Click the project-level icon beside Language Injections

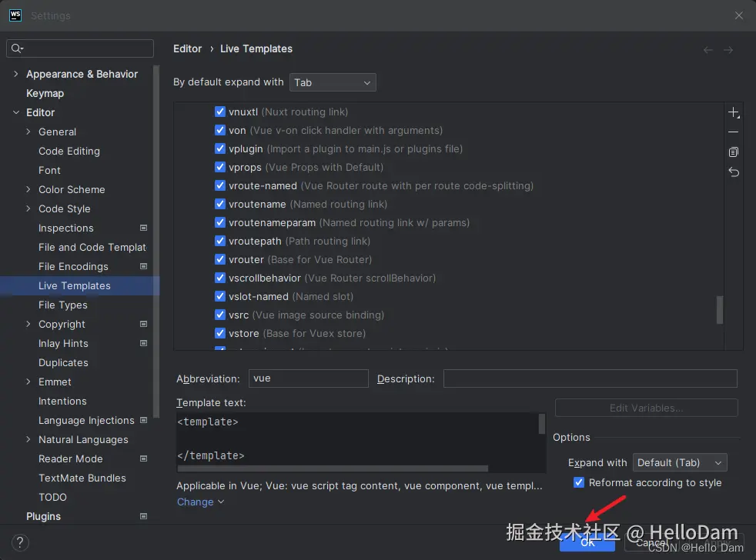143,420
